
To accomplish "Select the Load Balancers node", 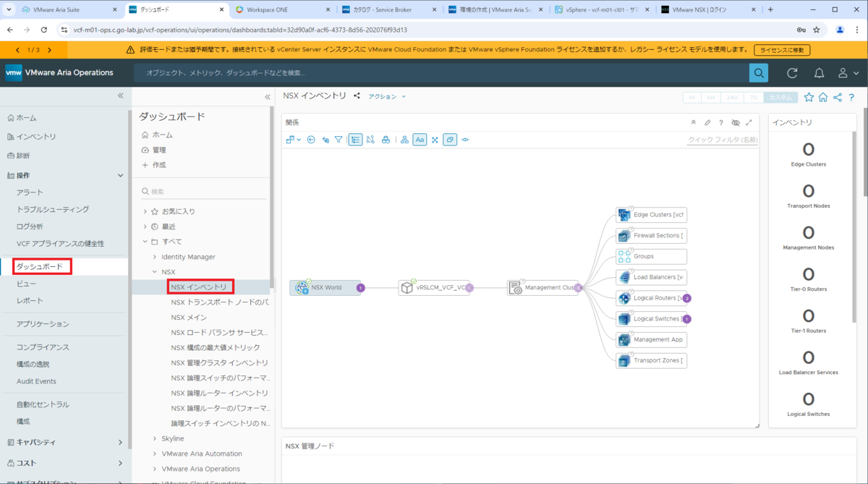I will point(651,277).
